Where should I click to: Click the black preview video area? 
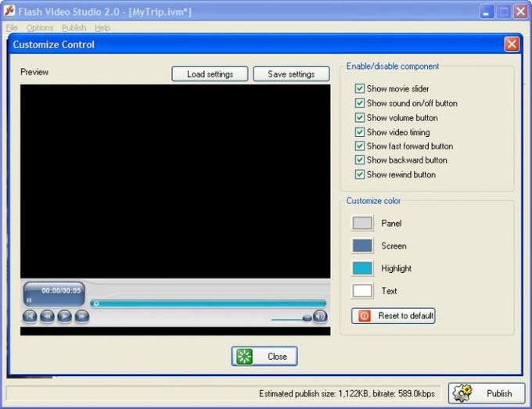click(175, 181)
